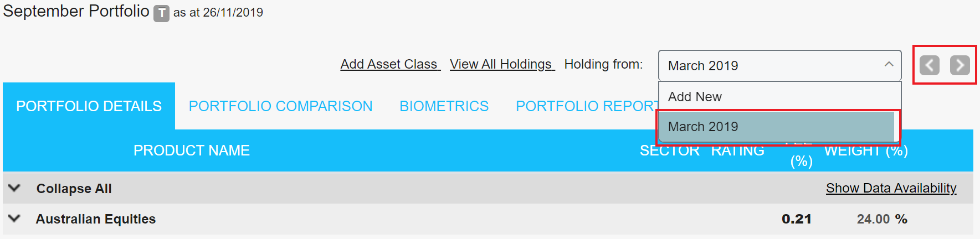Open the Portfolio Comparison tab
Viewport: 980px width, 239px height.
coord(280,106)
